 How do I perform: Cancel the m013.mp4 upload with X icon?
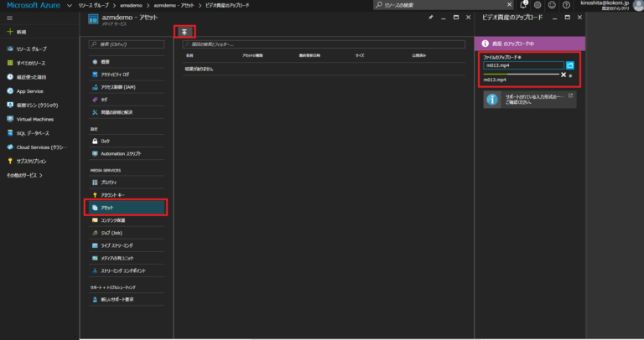[x=563, y=75]
